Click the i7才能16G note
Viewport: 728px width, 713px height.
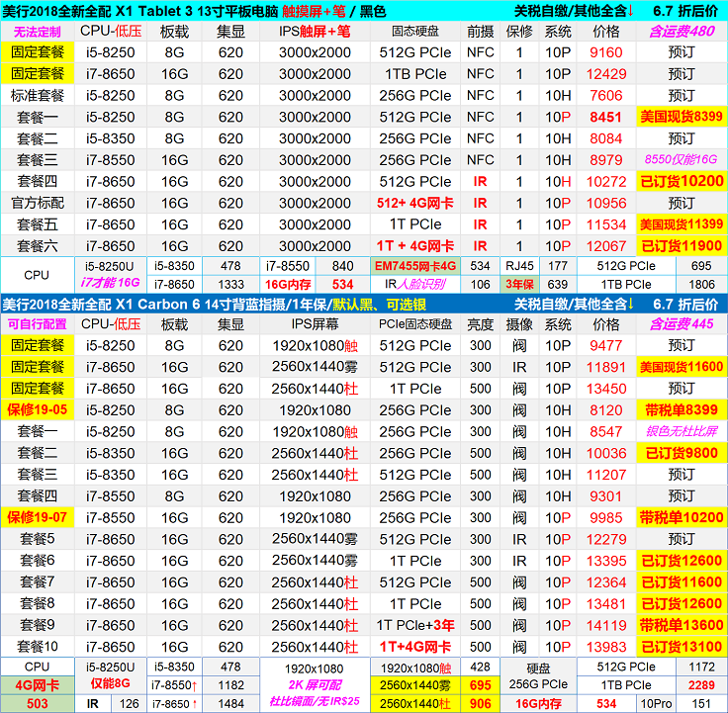110,283
